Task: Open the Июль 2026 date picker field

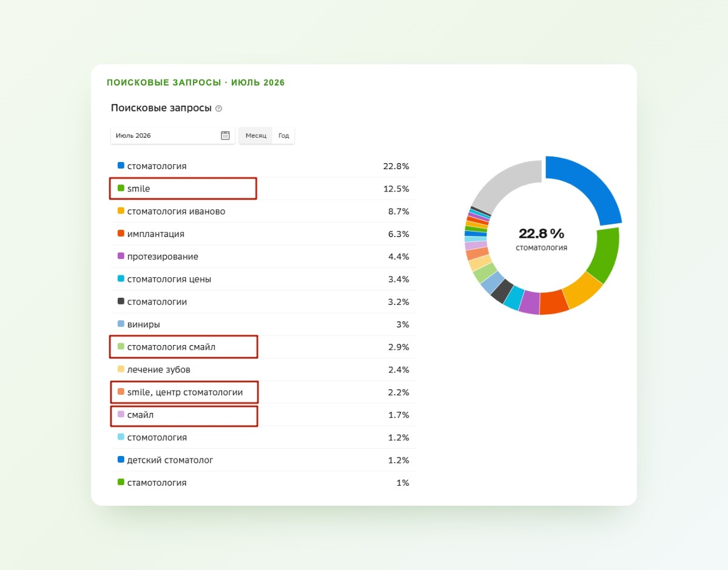Action: (x=173, y=135)
